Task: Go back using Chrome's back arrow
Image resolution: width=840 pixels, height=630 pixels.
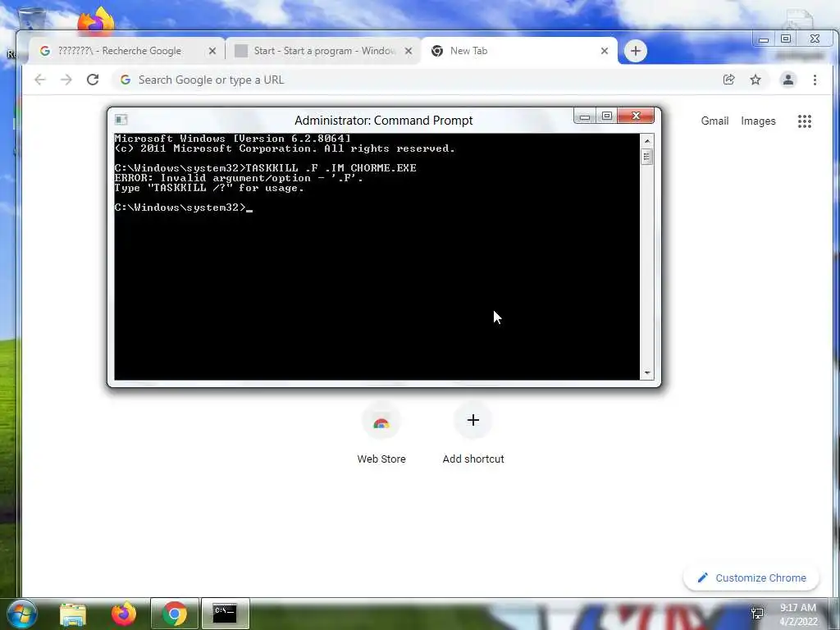Action: pyautogui.click(x=39, y=80)
